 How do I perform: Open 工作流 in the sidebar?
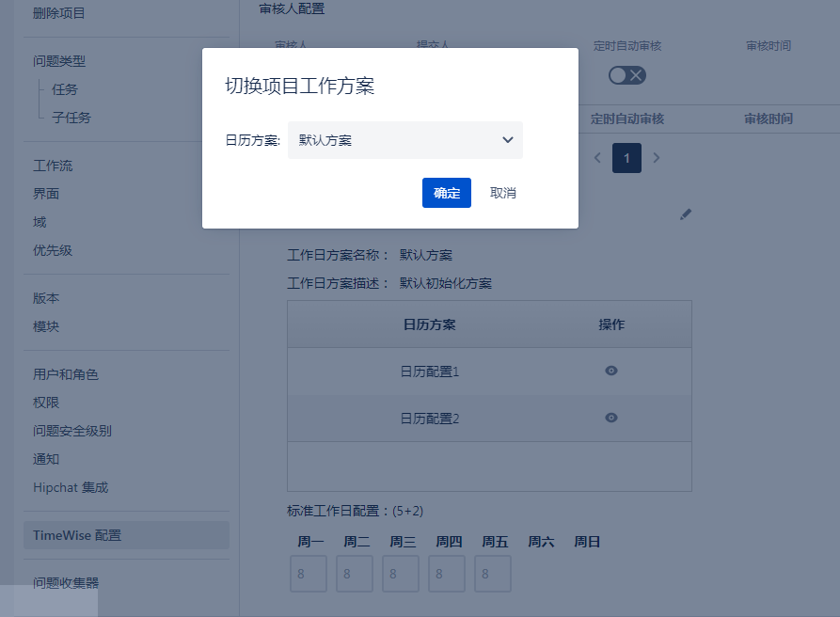point(53,166)
